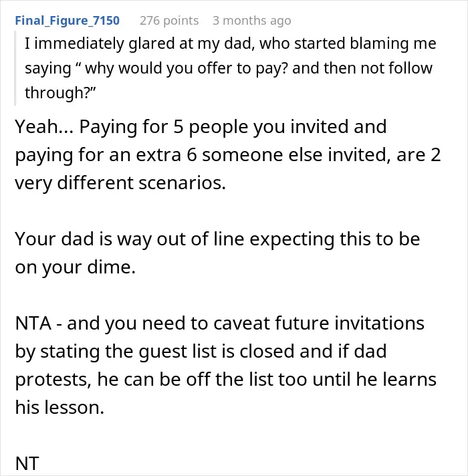Click the line 'by stating the guest list is closed'

pos(201,351)
